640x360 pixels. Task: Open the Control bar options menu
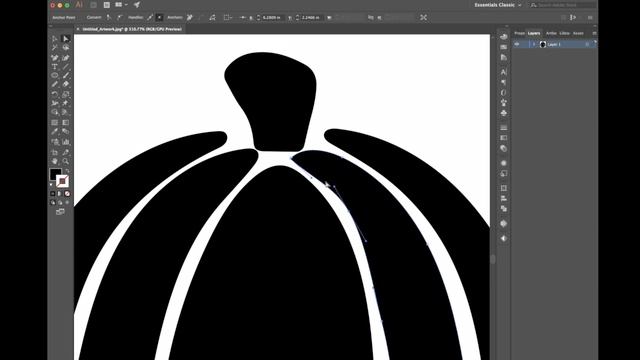tap(590, 18)
